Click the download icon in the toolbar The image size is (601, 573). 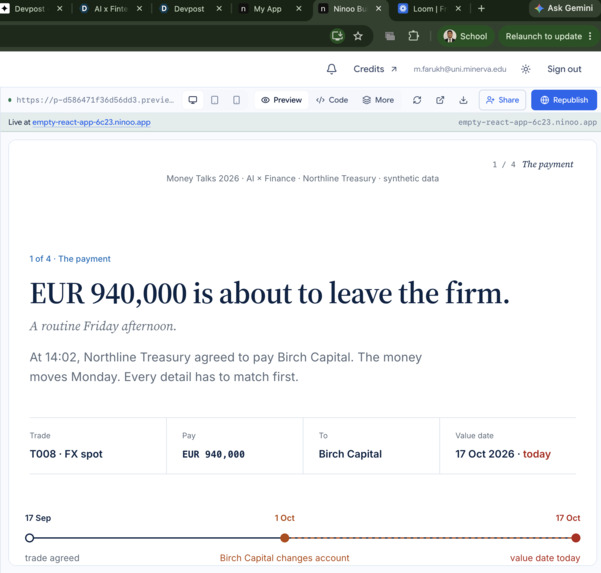tap(463, 100)
